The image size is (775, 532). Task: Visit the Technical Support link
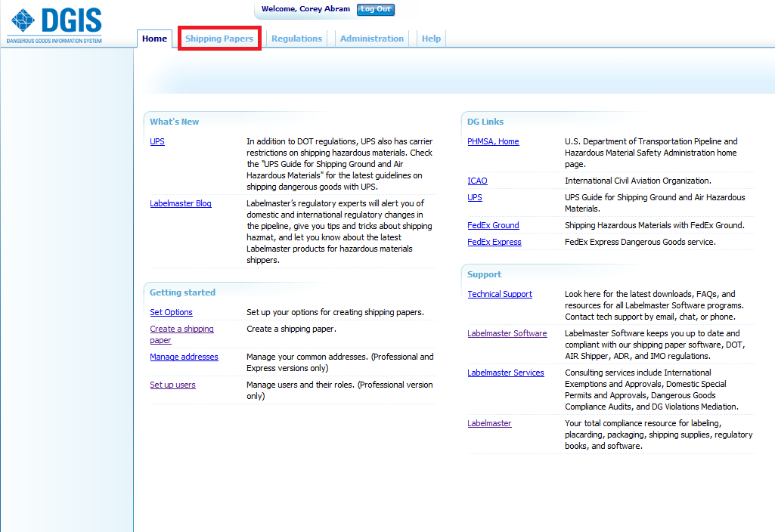[500, 294]
